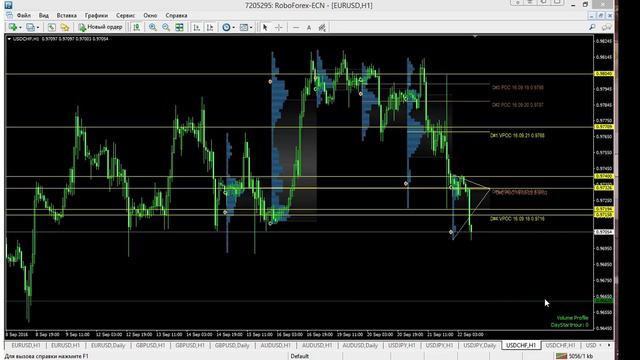Open the Графики menu
Viewport: 640px width, 360px height.
[96, 15]
